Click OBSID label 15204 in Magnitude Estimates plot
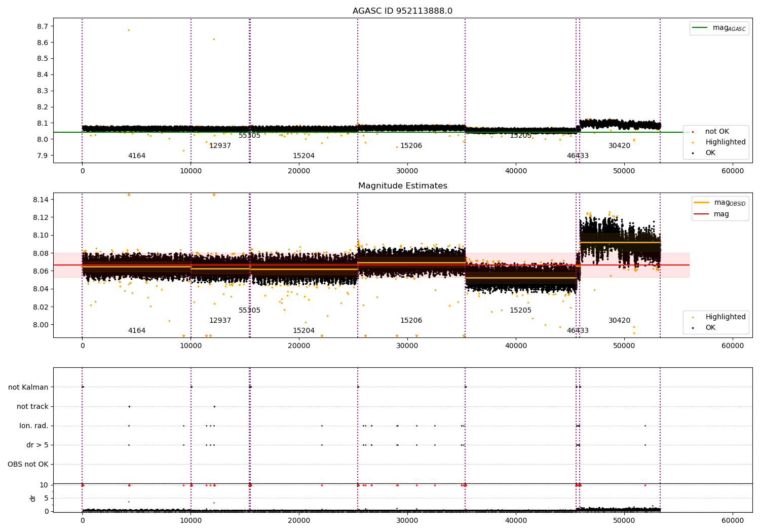Image resolution: width=760 pixels, height=532 pixels. (x=303, y=331)
